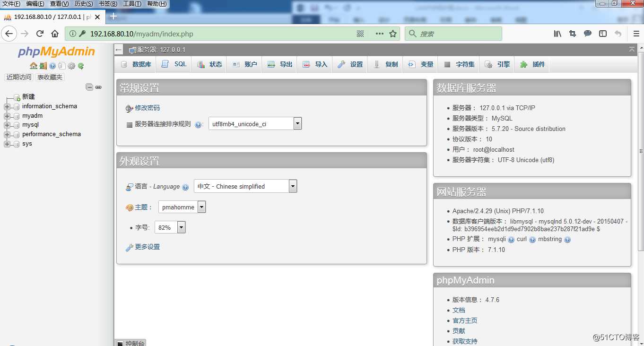The image size is (644, 346).
Task: Open navigation panel settings gear icon
Action: [x=71, y=66]
